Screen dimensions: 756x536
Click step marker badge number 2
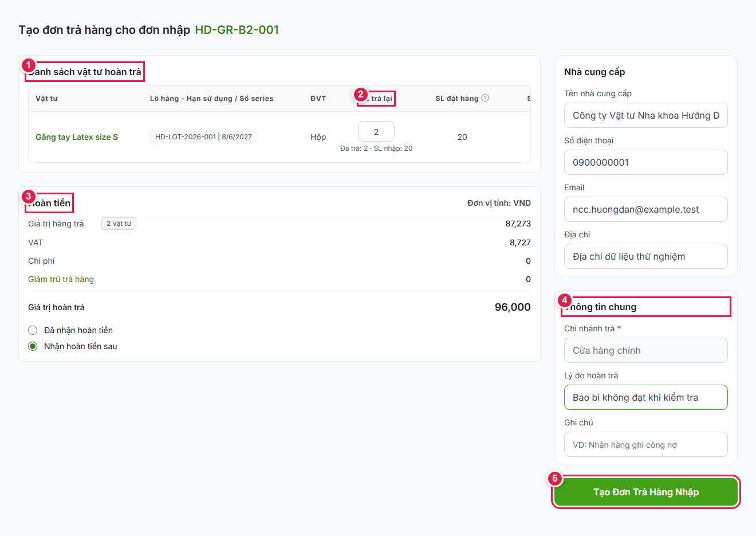coord(360,95)
